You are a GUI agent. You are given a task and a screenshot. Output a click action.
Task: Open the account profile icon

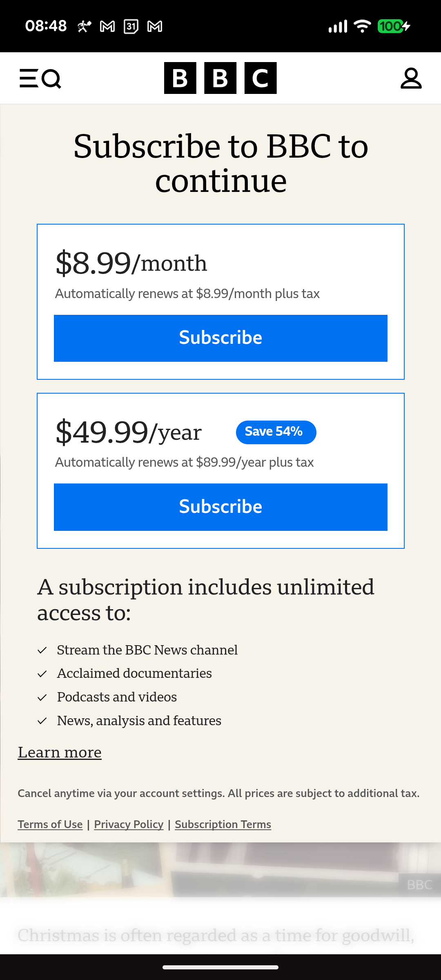[411, 78]
